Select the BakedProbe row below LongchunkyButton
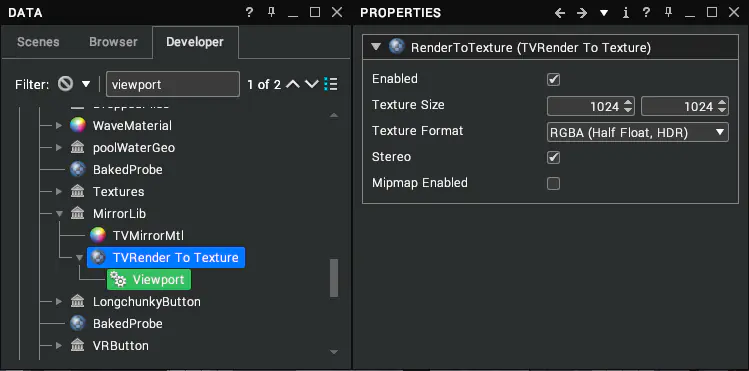This screenshot has width=749, height=371. pos(128,324)
